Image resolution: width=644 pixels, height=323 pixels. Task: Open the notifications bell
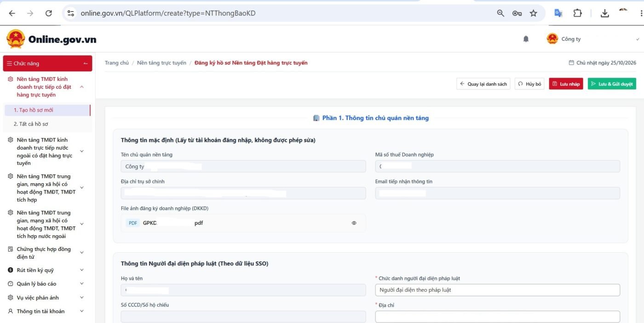(x=526, y=39)
